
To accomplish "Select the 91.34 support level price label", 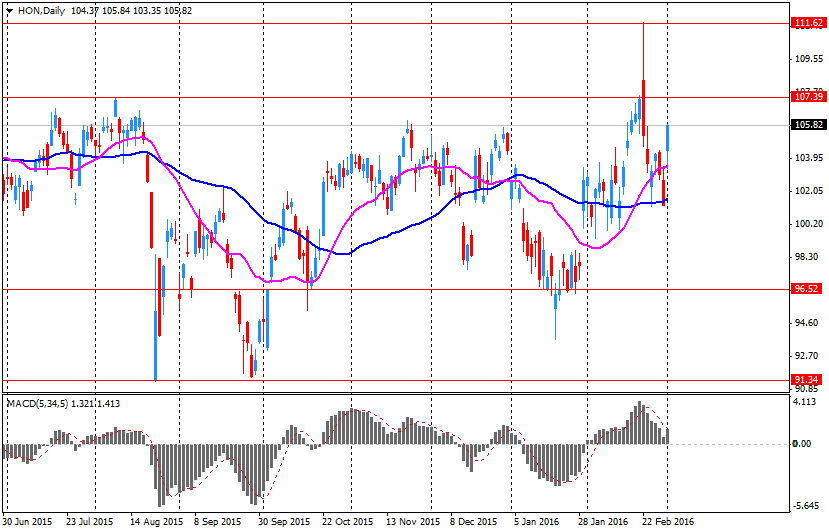I will [806, 380].
